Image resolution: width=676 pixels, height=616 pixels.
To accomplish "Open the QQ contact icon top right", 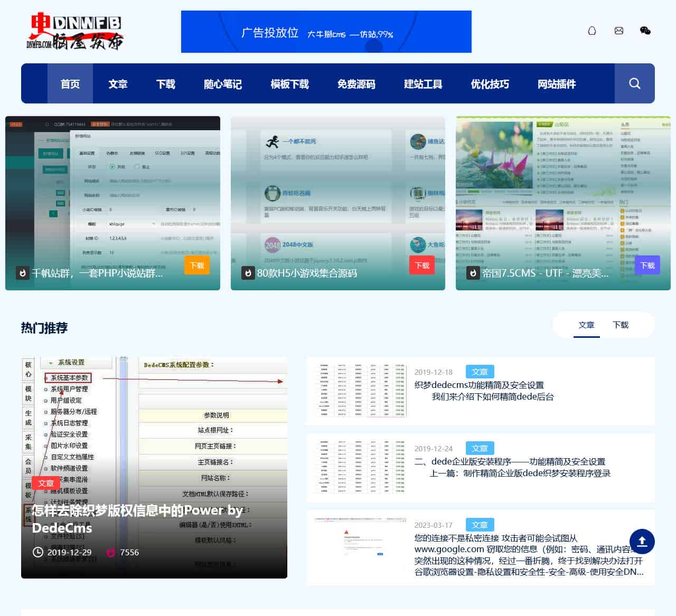I will [x=591, y=31].
